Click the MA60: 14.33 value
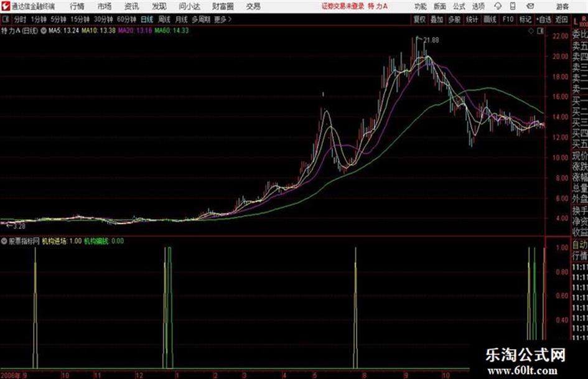The width and height of the screenshot is (588, 379). coord(172,30)
